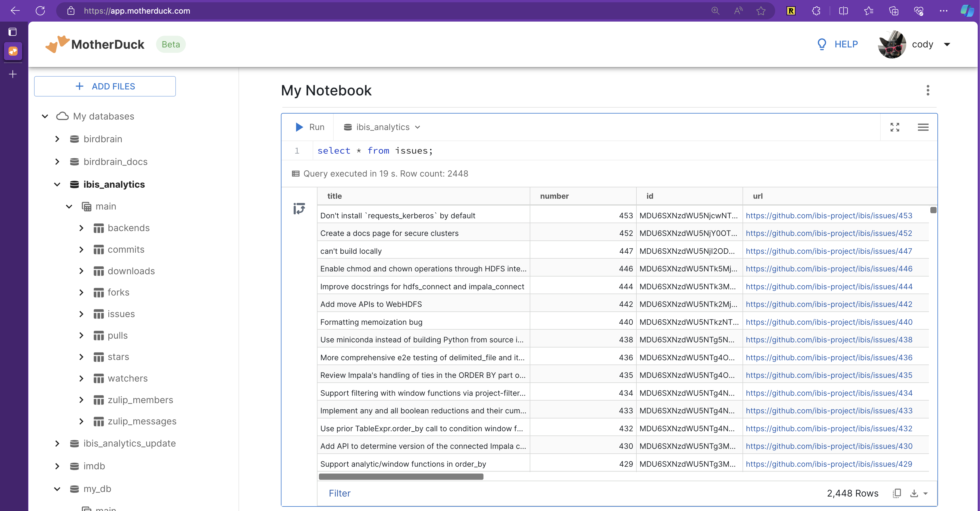Open the Filter option below results
This screenshot has width=980, height=511.
(x=339, y=493)
